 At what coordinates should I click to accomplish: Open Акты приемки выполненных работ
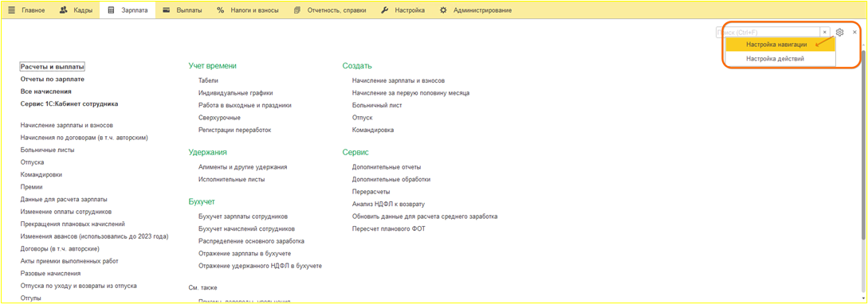69,261
